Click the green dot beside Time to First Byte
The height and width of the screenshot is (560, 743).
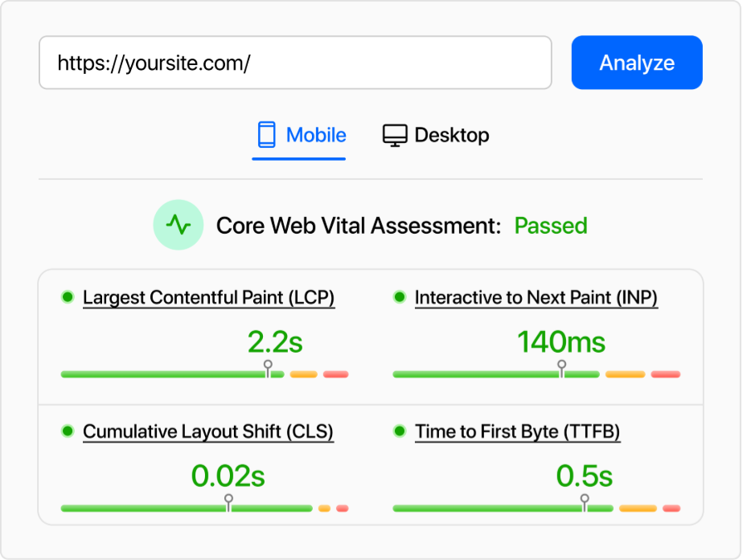pyautogui.click(x=400, y=431)
